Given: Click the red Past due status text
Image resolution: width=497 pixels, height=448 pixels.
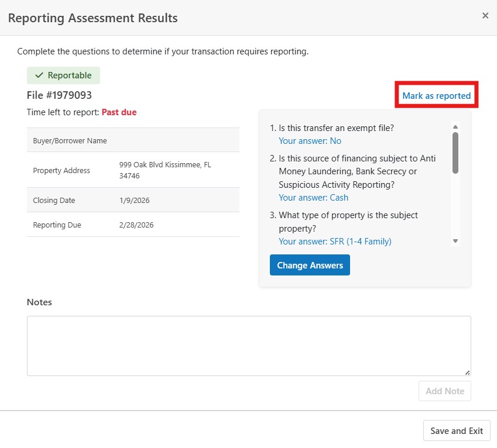Looking at the screenshot, I should tap(119, 112).
